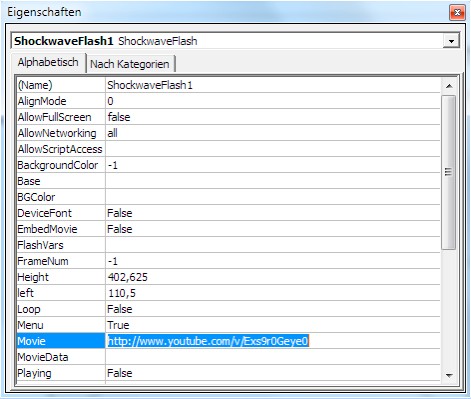Edit the ShockwaveFlash1 name value
Screen dimensions: 471x399
click(x=273, y=85)
